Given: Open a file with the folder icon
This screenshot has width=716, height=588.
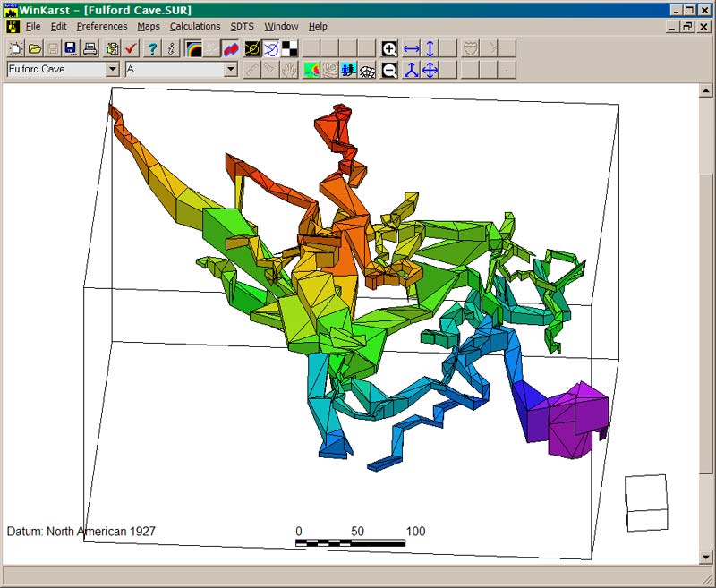Looking at the screenshot, I should click(x=35, y=48).
